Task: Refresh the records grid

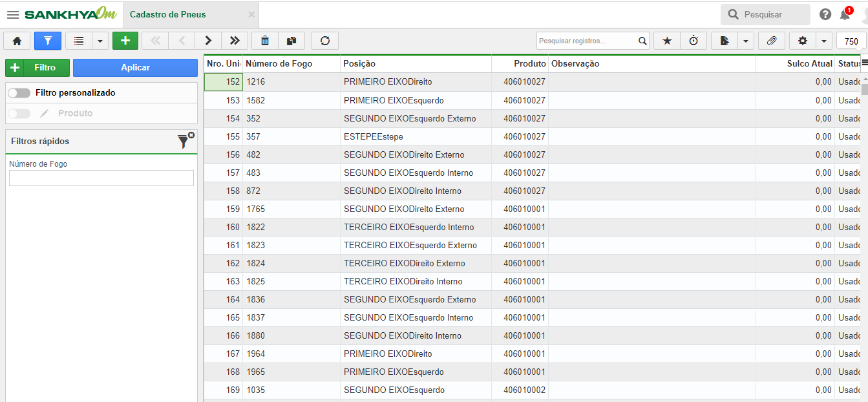Action: (325, 41)
